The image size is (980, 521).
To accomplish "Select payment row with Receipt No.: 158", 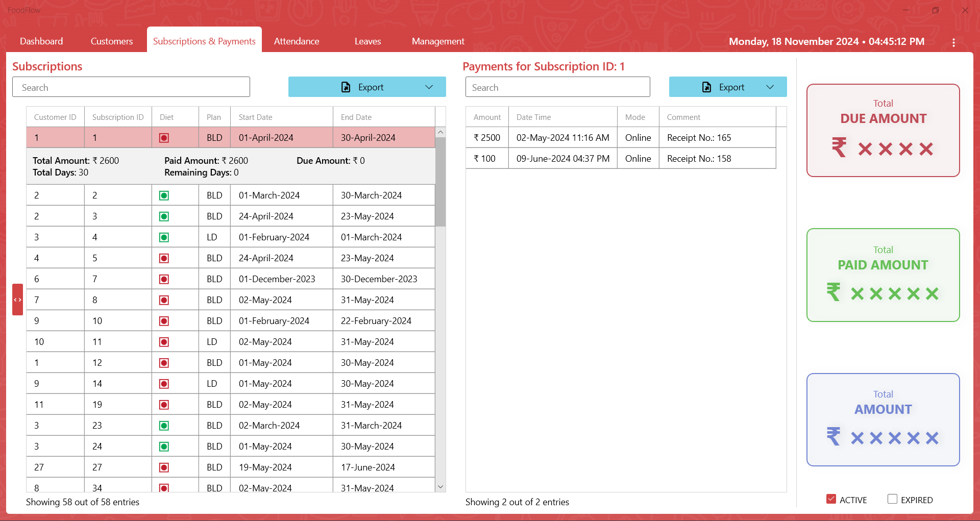I will 621,159.
